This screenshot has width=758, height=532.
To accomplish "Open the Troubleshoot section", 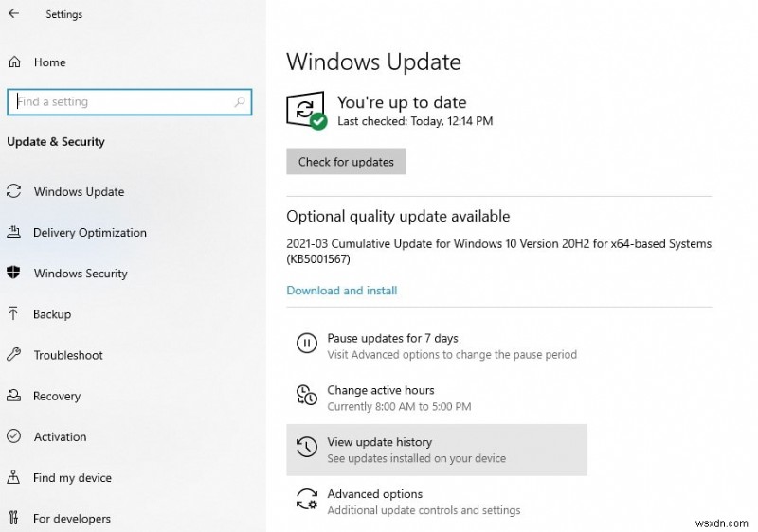I will pyautogui.click(x=68, y=355).
